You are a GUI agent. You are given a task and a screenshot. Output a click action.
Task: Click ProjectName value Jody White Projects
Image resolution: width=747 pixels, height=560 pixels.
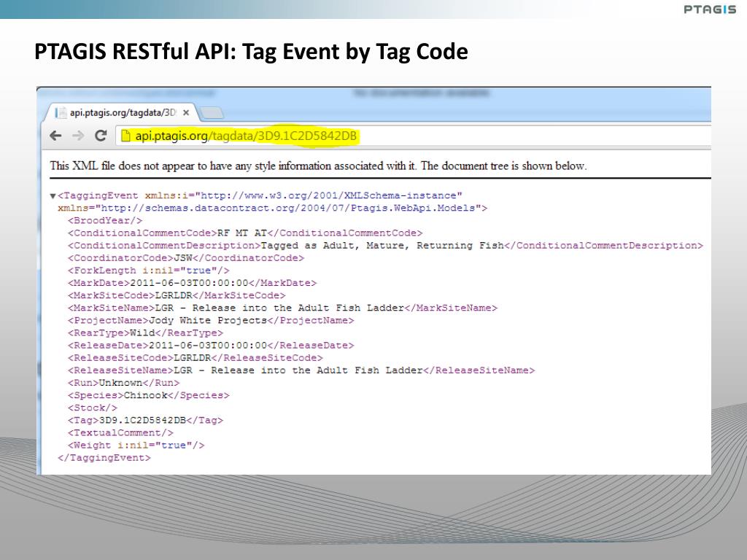(x=208, y=321)
